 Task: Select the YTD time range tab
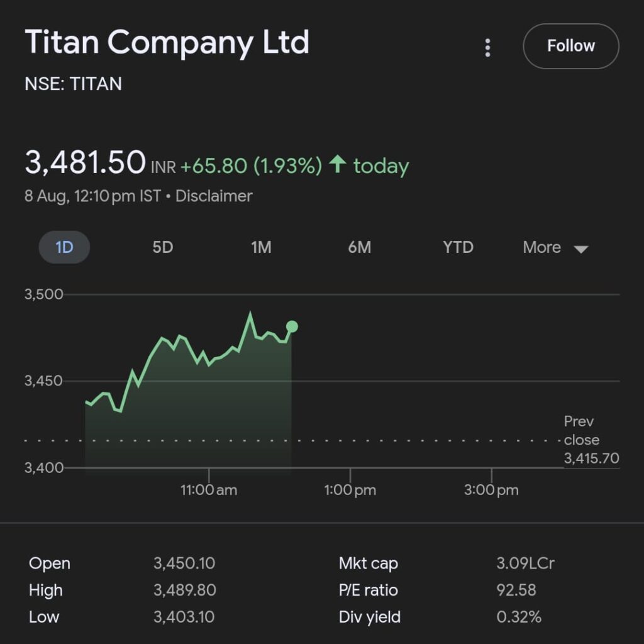click(457, 247)
